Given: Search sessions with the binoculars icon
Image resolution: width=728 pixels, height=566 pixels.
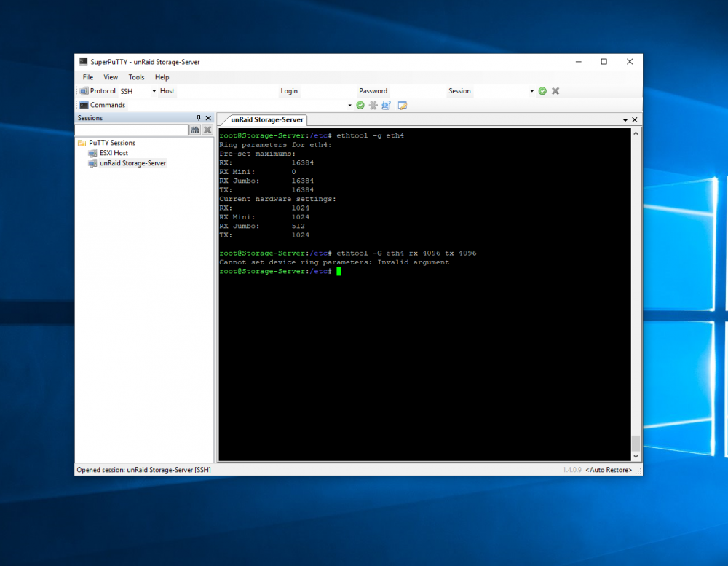Looking at the screenshot, I should coord(195,130).
